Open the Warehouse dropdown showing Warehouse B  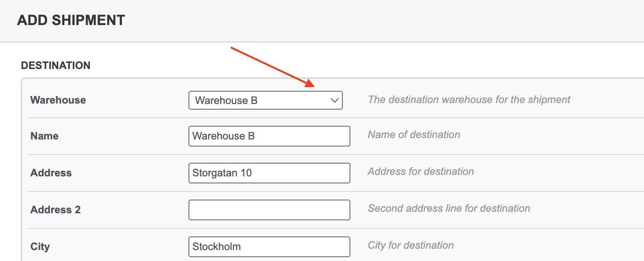pos(265,100)
